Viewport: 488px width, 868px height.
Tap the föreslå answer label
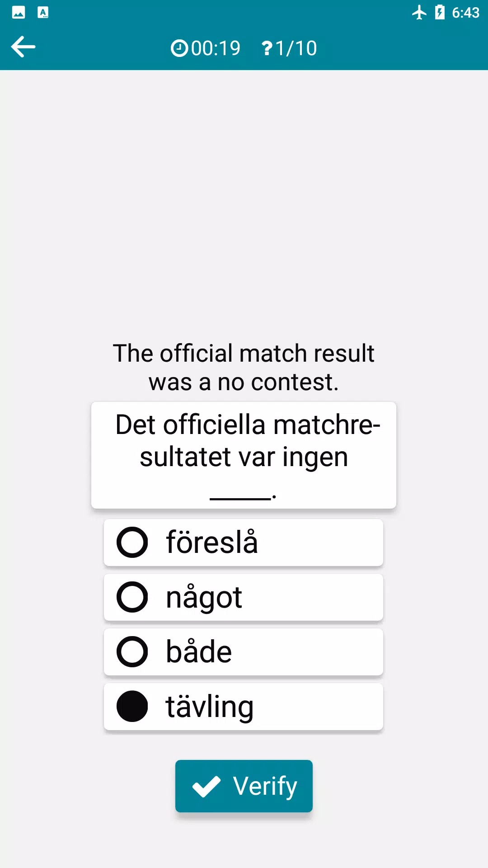point(211,542)
